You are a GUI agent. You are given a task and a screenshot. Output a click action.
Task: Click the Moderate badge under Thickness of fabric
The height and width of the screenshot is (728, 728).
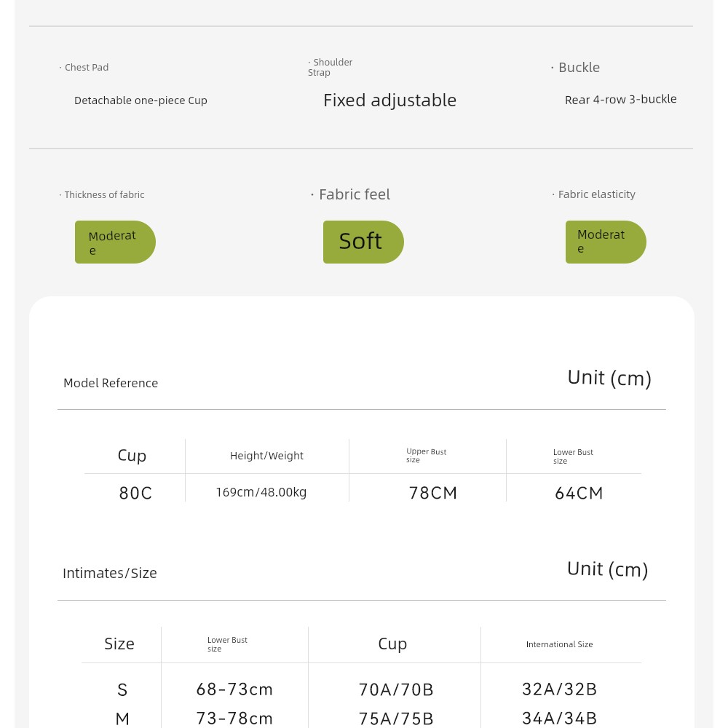point(115,242)
